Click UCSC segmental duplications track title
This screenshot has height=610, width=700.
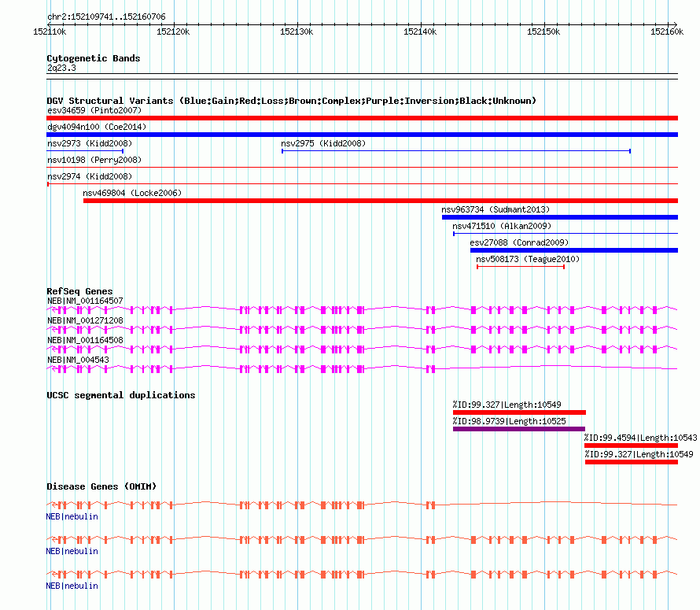click(121, 395)
